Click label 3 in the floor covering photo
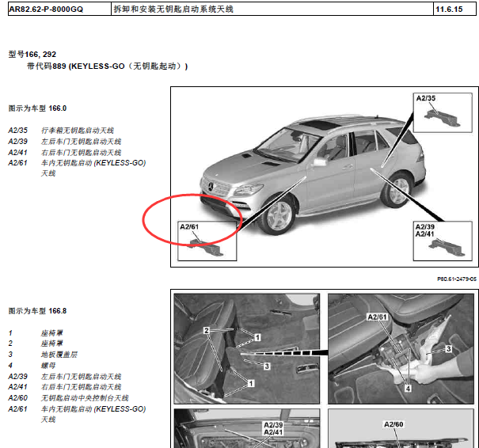The width and height of the screenshot is (479, 448). point(448,349)
